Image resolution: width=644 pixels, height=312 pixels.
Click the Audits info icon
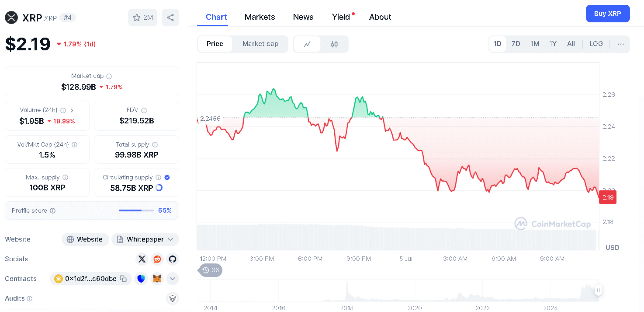(30, 299)
